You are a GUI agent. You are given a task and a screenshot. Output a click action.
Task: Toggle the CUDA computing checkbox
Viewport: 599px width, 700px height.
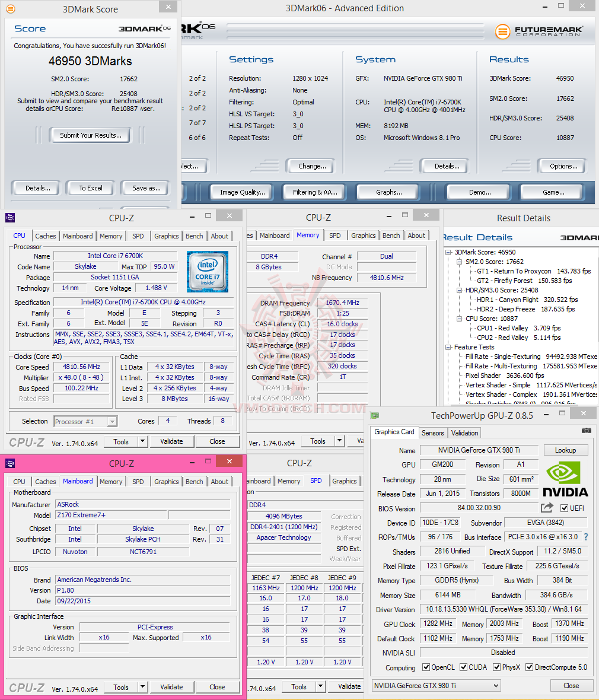click(464, 667)
